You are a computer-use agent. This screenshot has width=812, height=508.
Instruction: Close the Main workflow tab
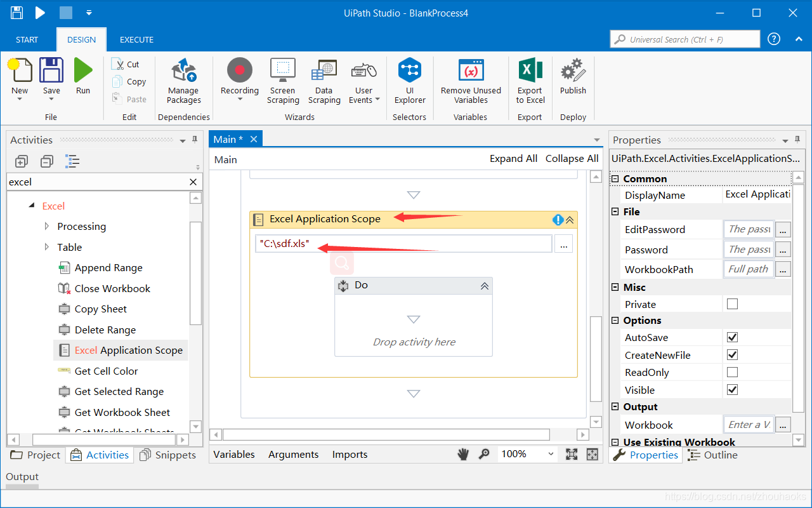(x=254, y=139)
